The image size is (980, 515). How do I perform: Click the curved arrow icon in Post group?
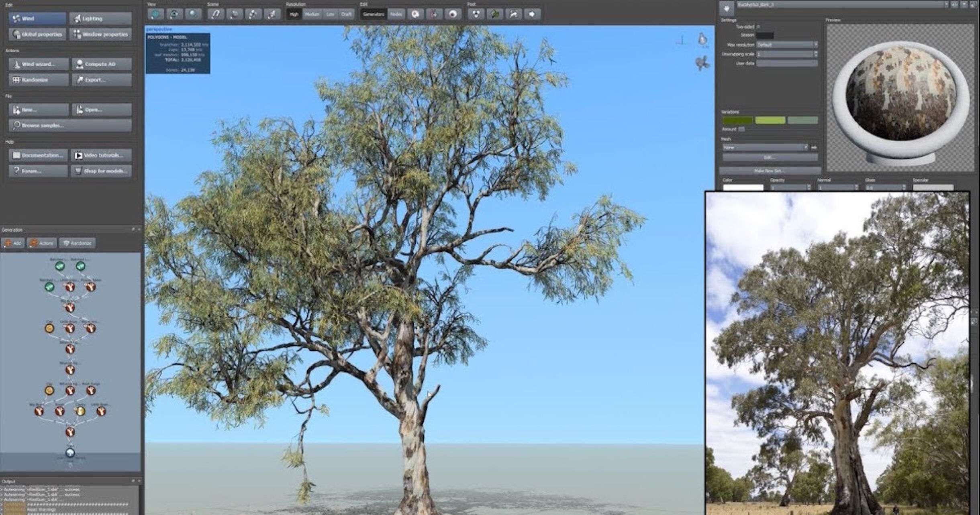pos(514,14)
